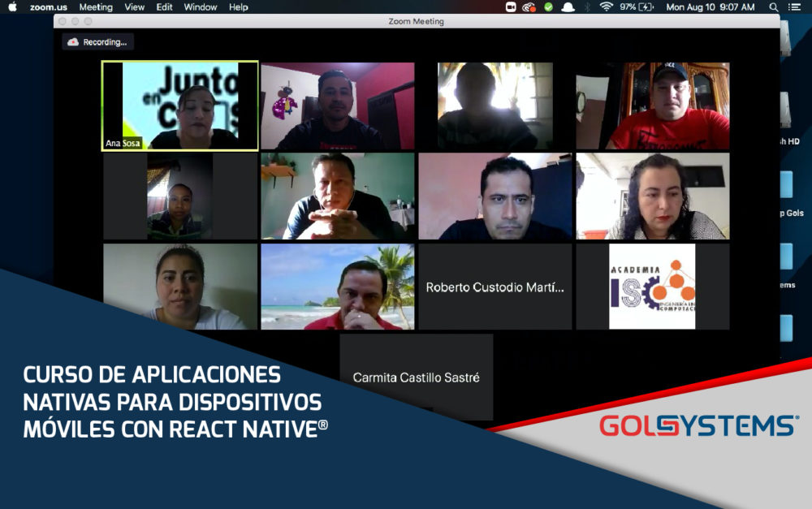
Task: Click the Mon Aug 10 9:07 AM clock
Action: coord(710,6)
